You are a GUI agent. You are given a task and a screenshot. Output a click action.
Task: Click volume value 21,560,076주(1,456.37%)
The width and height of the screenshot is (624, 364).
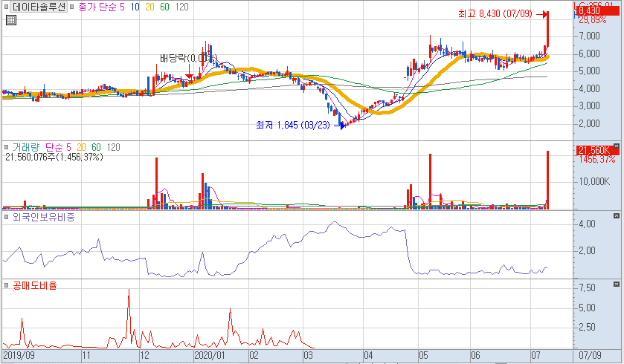(54, 157)
